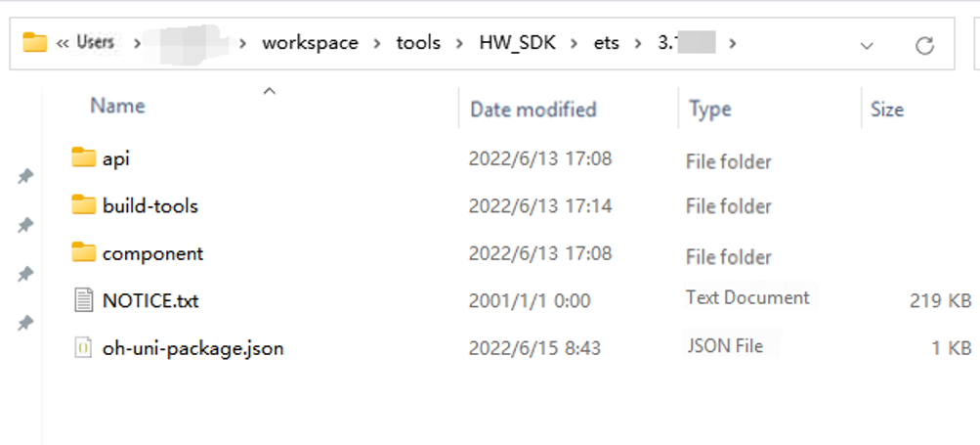Refresh the current folder view
The height and width of the screenshot is (445, 980).
[x=923, y=45]
